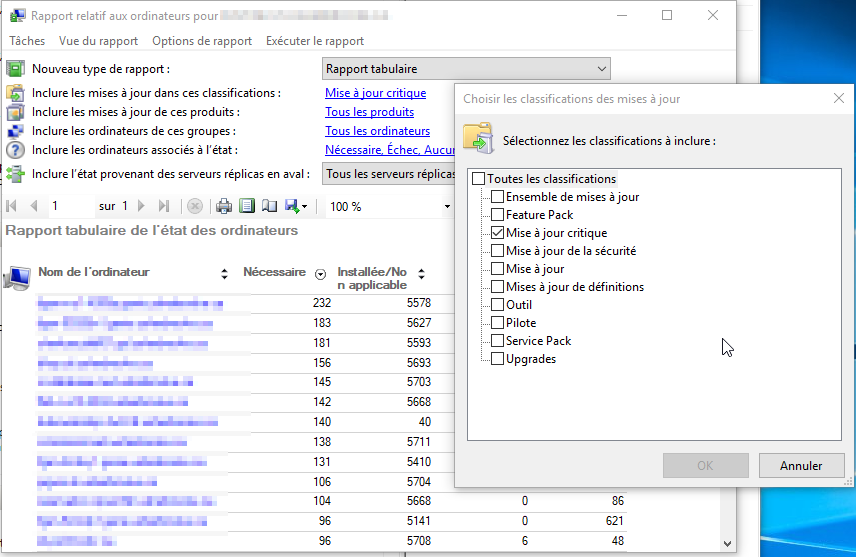Open the Nécessaire, Échec link
The width and height of the screenshot is (856, 557).
click(x=390, y=150)
